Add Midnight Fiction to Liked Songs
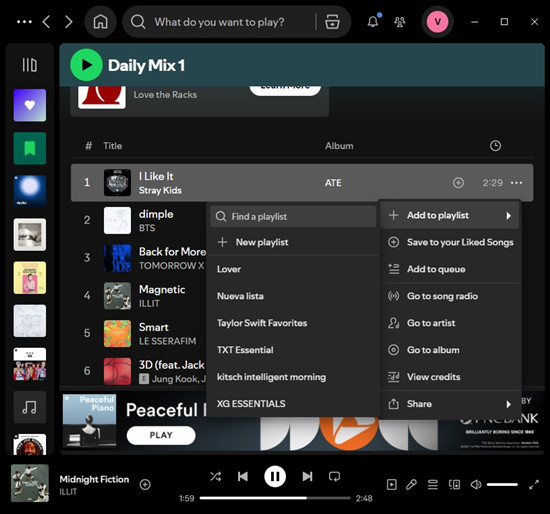550x514 pixels. [x=145, y=485]
